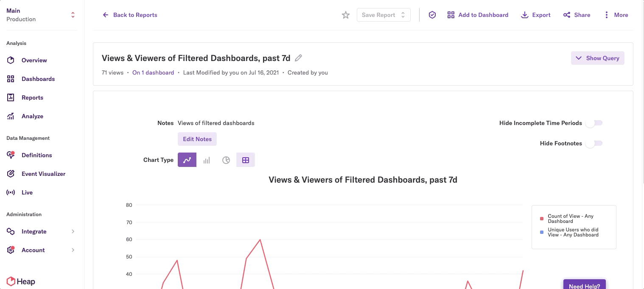Click the Need Help? button
The width and height of the screenshot is (644, 289).
click(585, 285)
